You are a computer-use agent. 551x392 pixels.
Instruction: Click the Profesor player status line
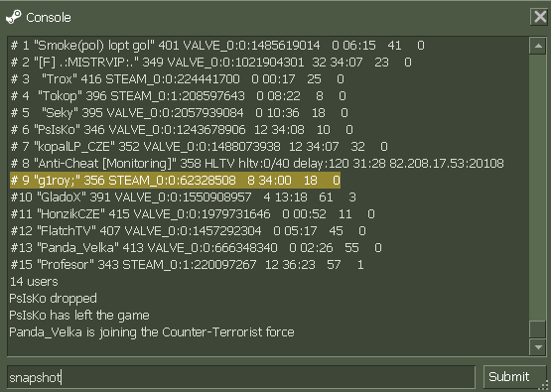(187, 265)
